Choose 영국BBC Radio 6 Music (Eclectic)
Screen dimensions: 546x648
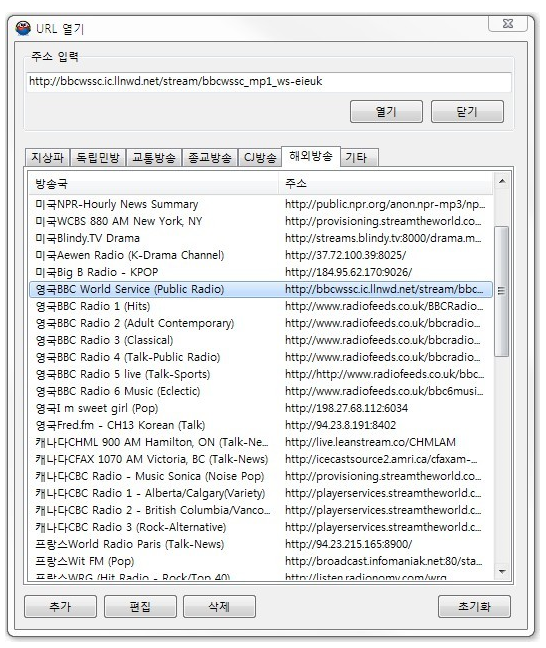pos(261,391)
